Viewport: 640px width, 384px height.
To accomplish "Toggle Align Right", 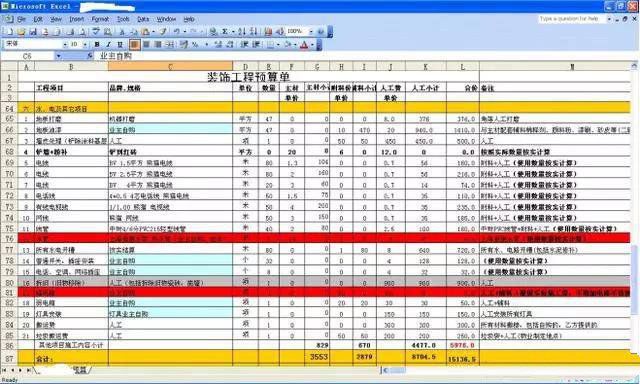I will [158, 44].
